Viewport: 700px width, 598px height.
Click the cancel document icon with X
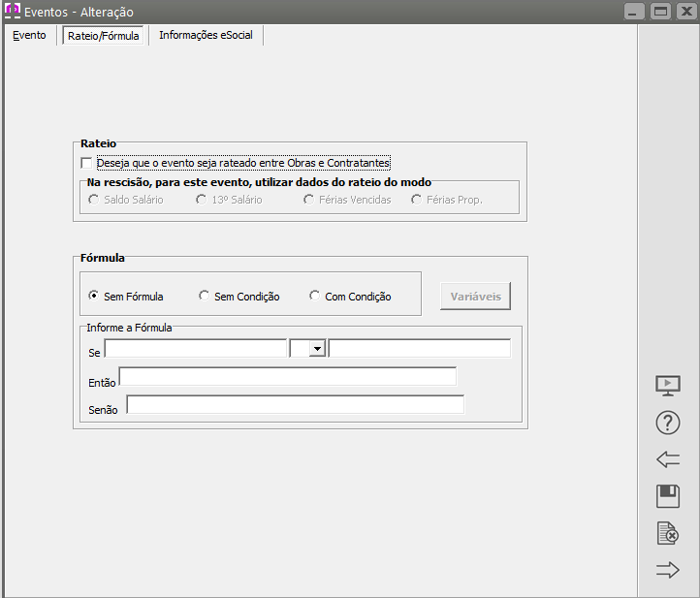click(x=668, y=533)
